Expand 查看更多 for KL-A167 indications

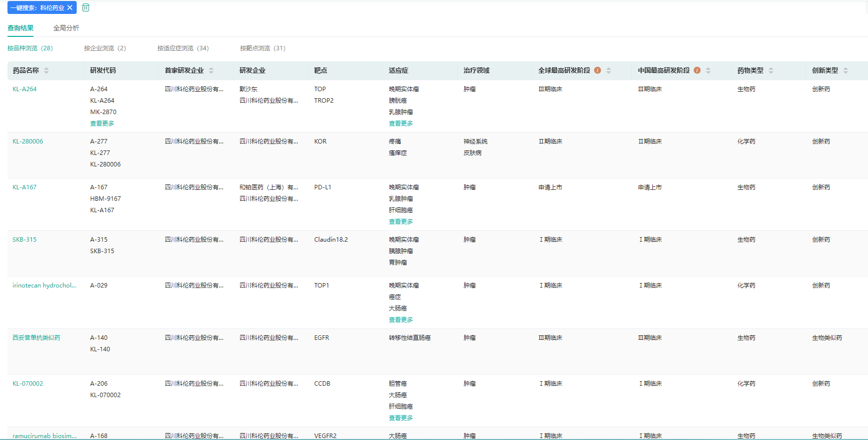[401, 222]
